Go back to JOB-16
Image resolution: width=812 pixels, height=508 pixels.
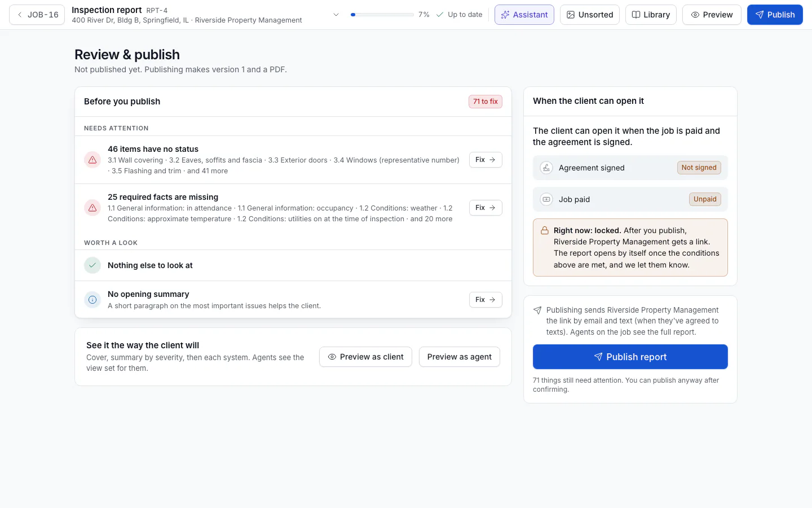point(37,15)
